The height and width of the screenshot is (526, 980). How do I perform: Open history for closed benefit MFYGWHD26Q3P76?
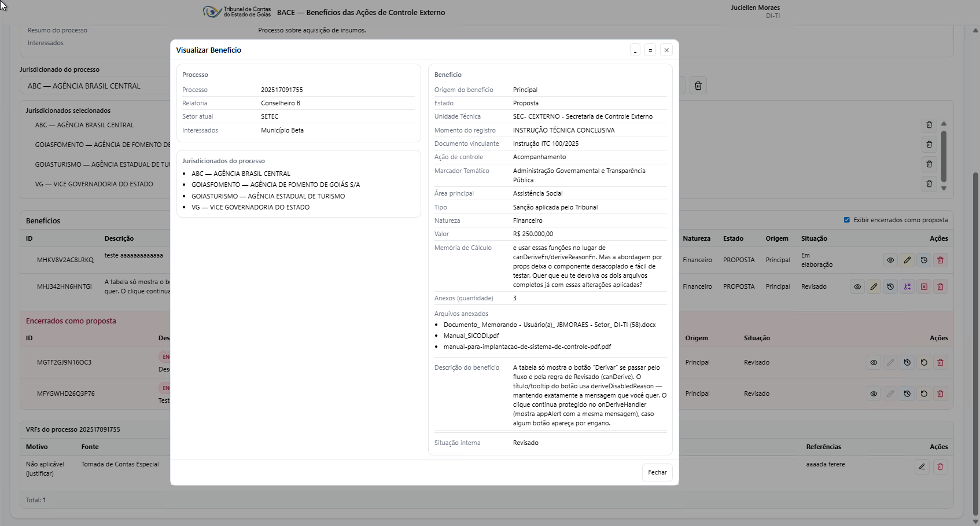point(907,394)
